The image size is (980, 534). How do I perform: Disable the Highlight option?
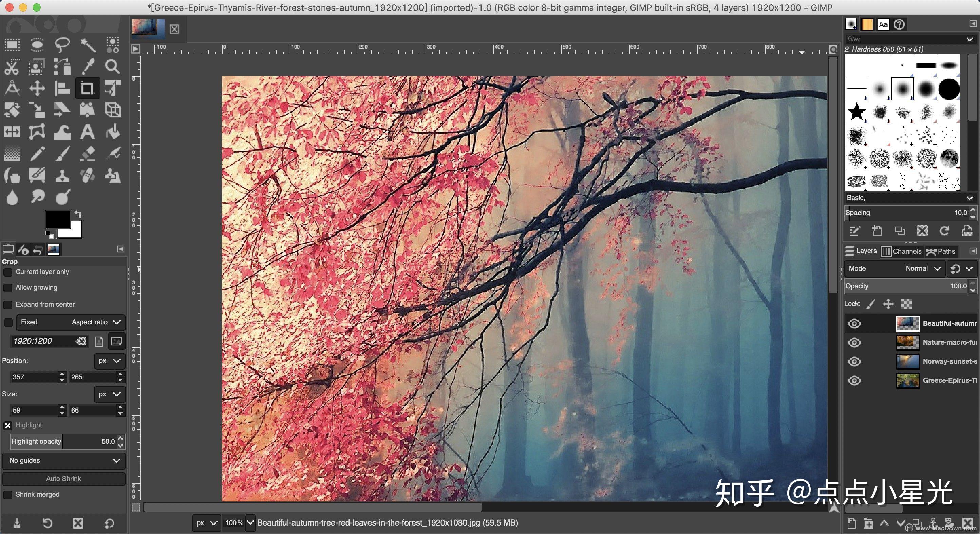point(8,425)
